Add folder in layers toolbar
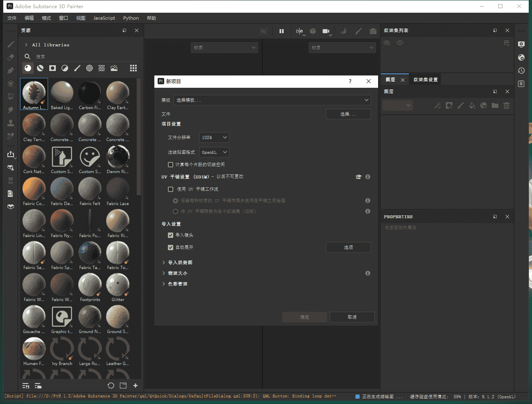This screenshot has width=532, height=404. (x=495, y=105)
